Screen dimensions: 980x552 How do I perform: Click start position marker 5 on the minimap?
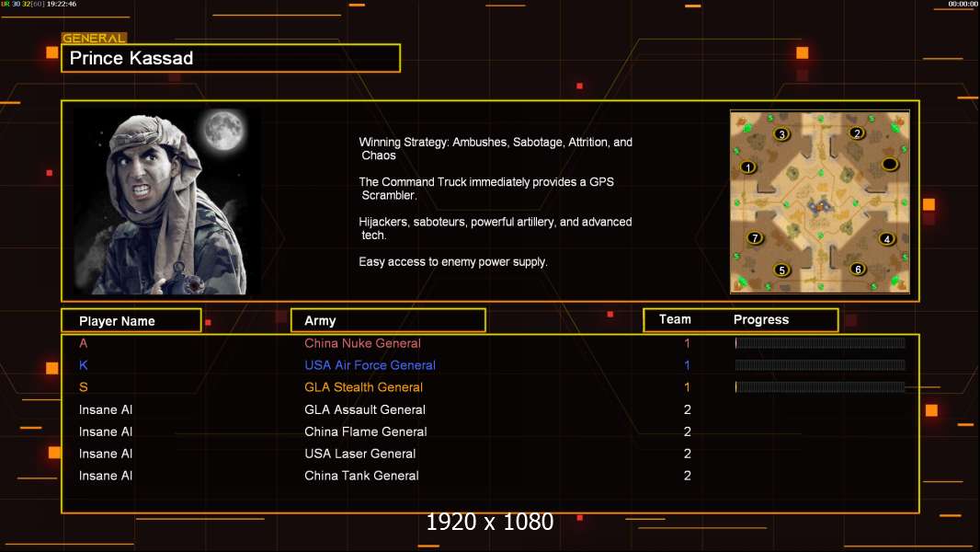tap(781, 270)
